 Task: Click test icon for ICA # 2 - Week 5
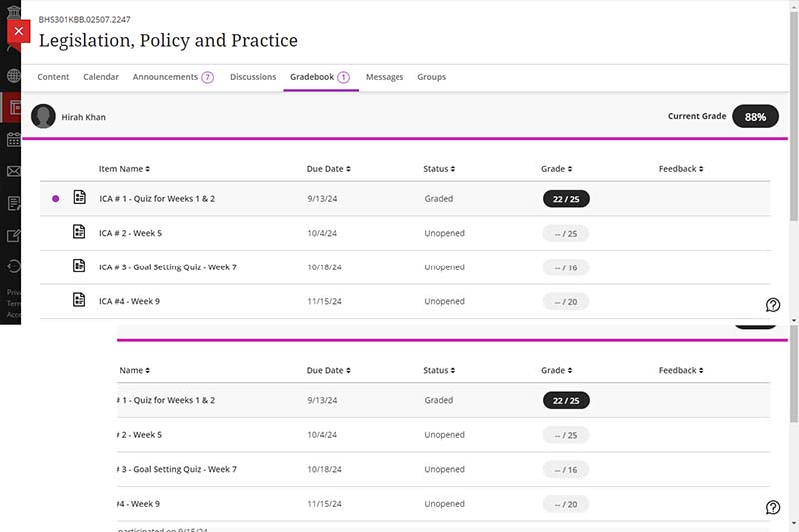[x=79, y=232]
